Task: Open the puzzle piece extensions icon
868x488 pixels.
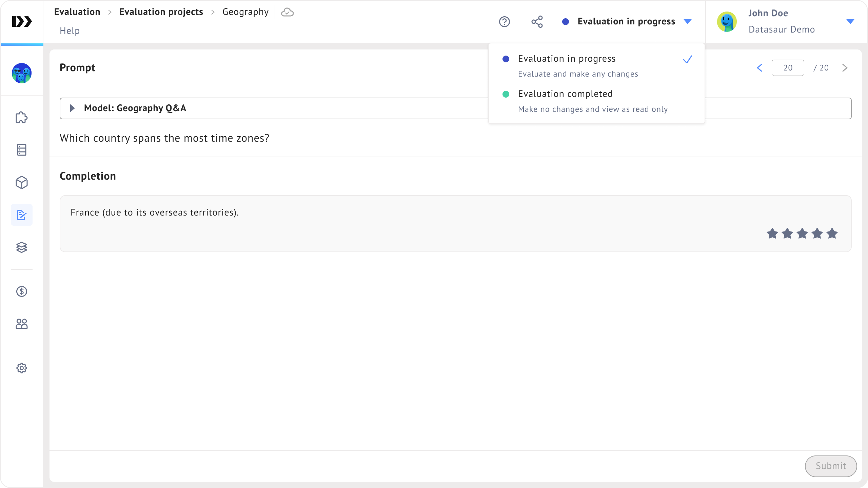Action: pyautogui.click(x=22, y=117)
